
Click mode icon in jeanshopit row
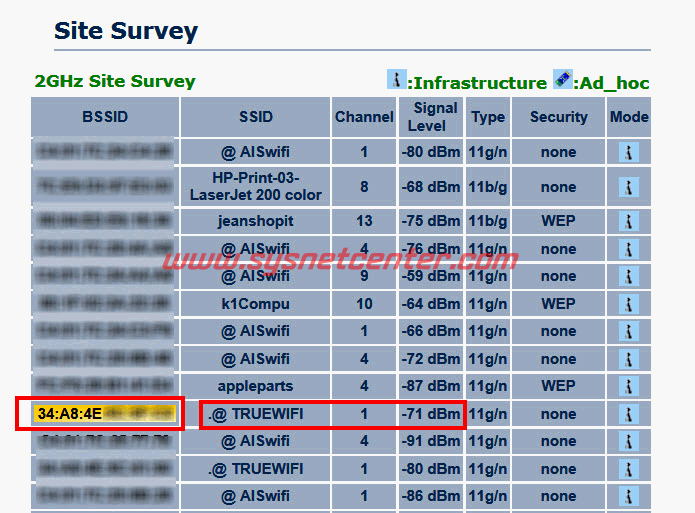click(x=629, y=222)
